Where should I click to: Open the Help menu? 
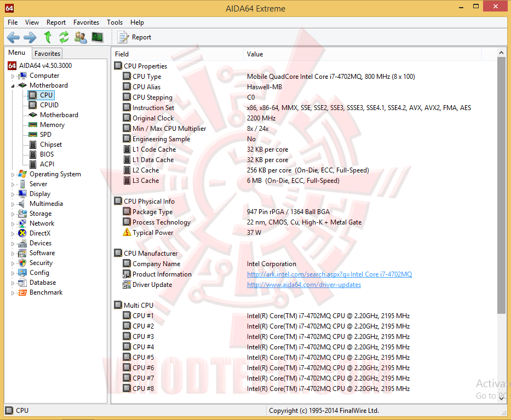[x=137, y=22]
